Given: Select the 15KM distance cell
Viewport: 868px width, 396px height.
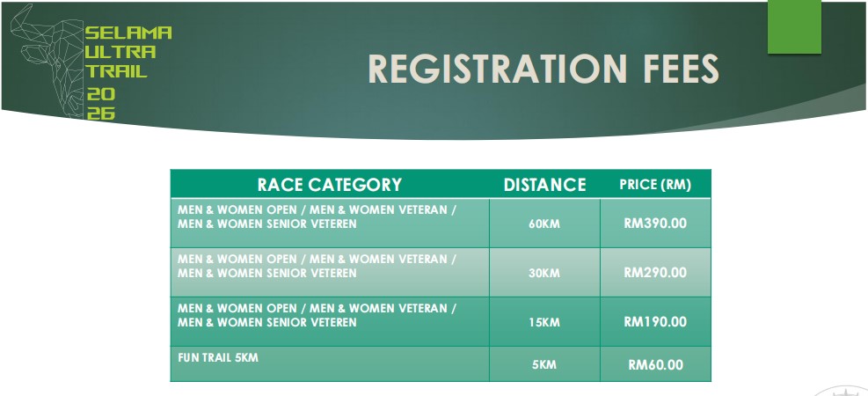Looking at the screenshot, I should pyautogui.click(x=544, y=322).
